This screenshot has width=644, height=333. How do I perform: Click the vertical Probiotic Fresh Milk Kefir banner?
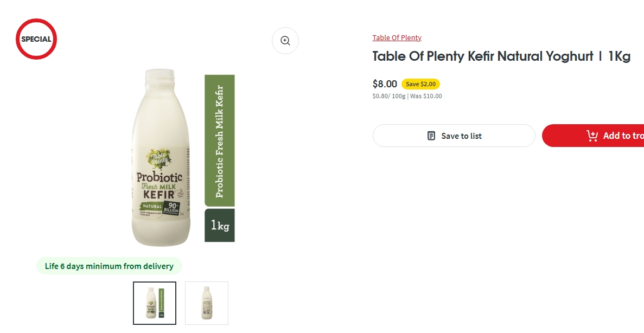[220, 140]
